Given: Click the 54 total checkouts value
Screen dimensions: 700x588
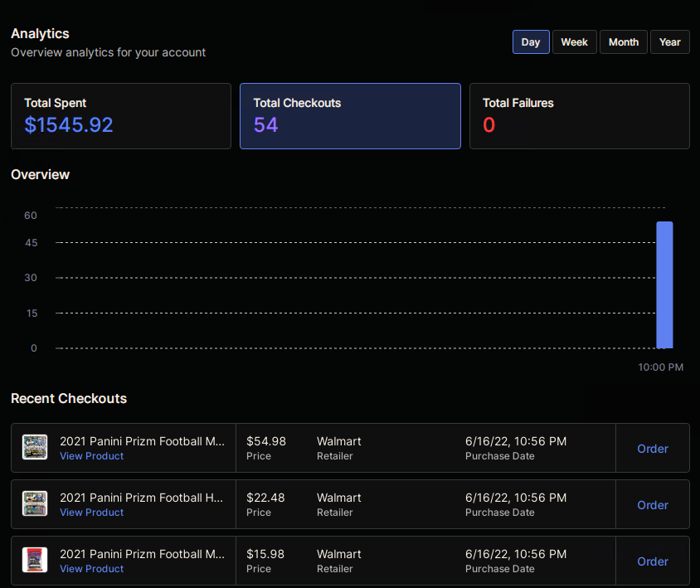Looking at the screenshot, I should (265, 124).
